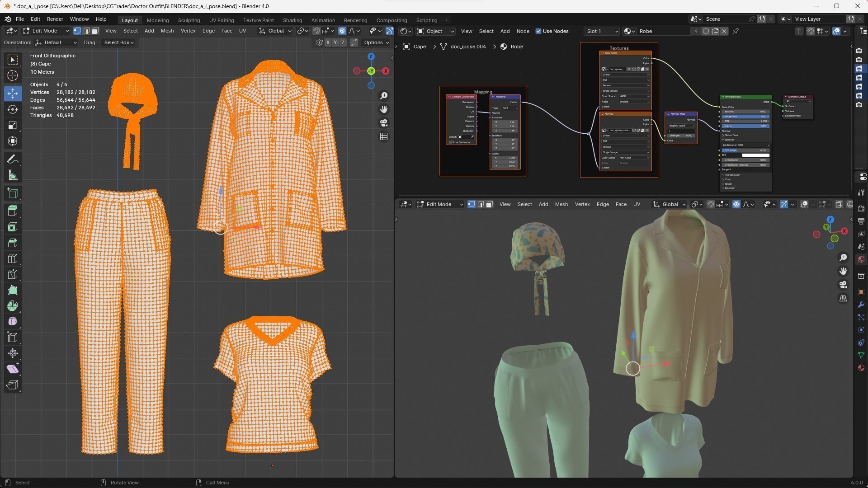Choose the Spin tool
The width and height of the screenshot is (868, 488).
coord(13,306)
